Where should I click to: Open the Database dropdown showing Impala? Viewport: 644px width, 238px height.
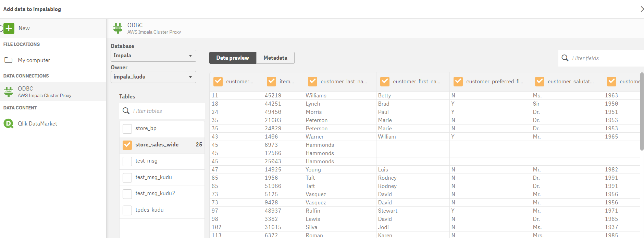tap(153, 56)
